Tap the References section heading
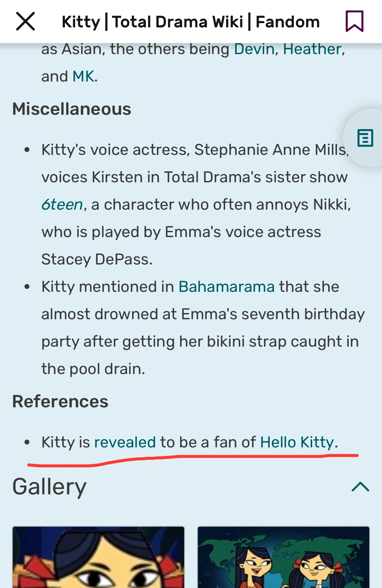This screenshot has height=588, width=382. (60, 401)
